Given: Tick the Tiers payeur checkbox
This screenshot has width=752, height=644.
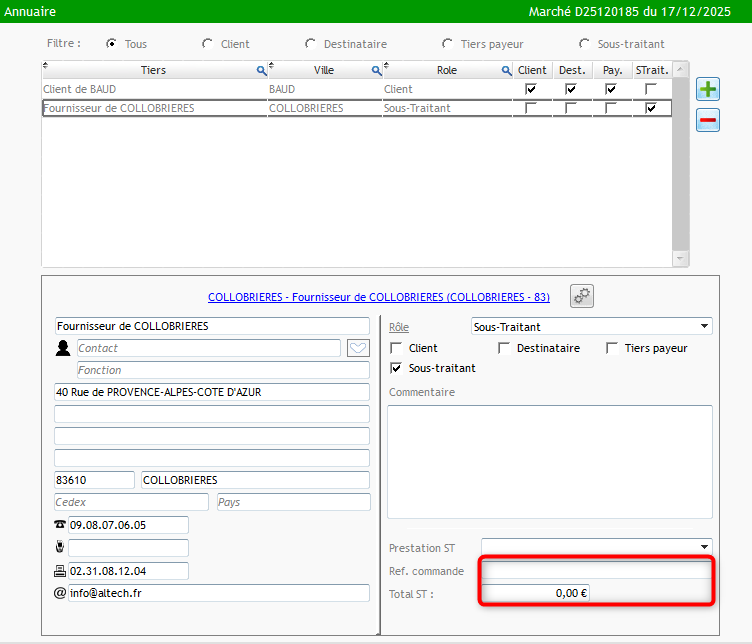Looking at the screenshot, I should click(x=612, y=348).
